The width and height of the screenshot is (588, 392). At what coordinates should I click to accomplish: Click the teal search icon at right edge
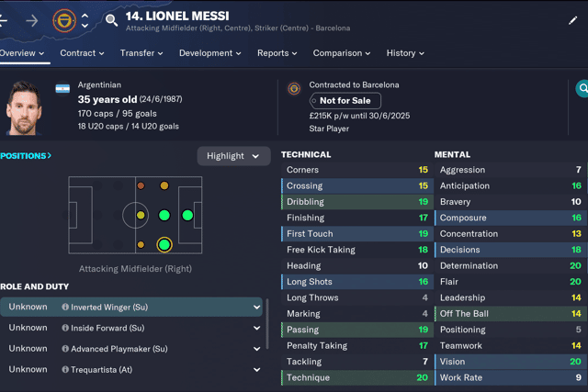[x=582, y=88]
